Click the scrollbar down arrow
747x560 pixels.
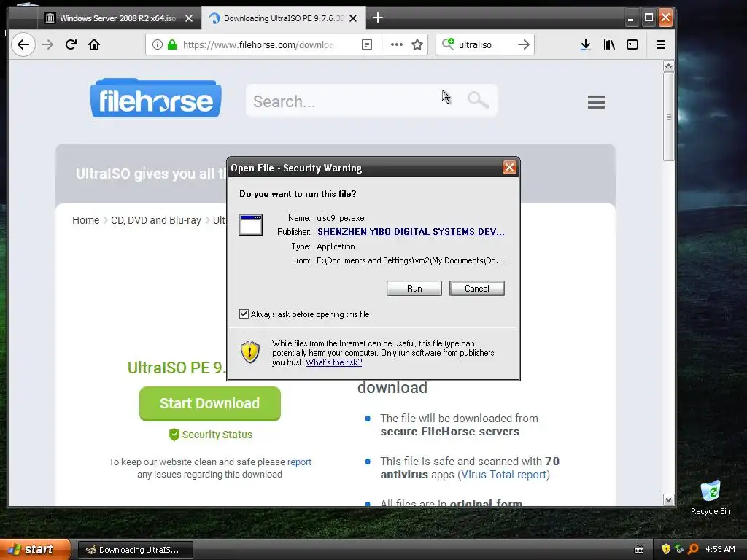tap(668, 500)
